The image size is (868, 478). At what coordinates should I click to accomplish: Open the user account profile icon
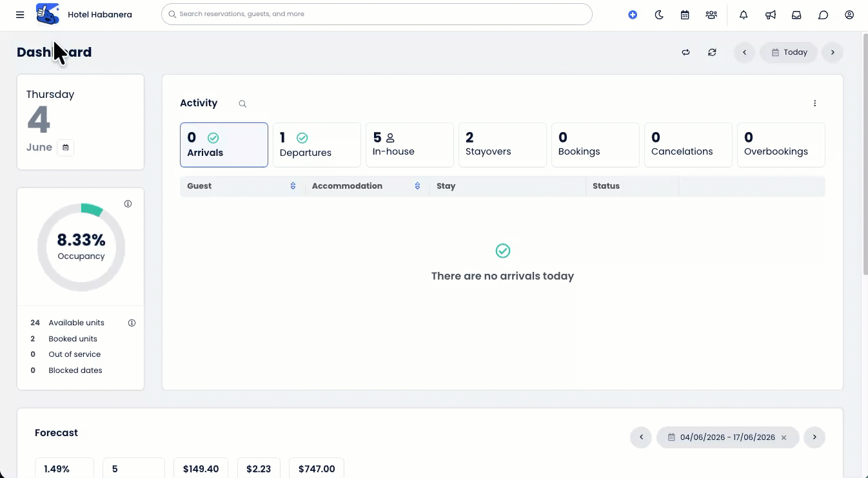[849, 14]
